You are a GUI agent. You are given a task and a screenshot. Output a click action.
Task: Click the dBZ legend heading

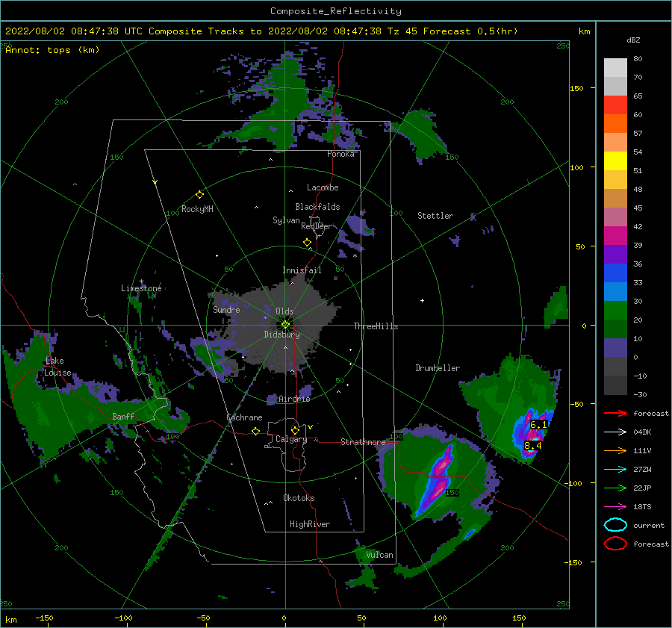633,40
